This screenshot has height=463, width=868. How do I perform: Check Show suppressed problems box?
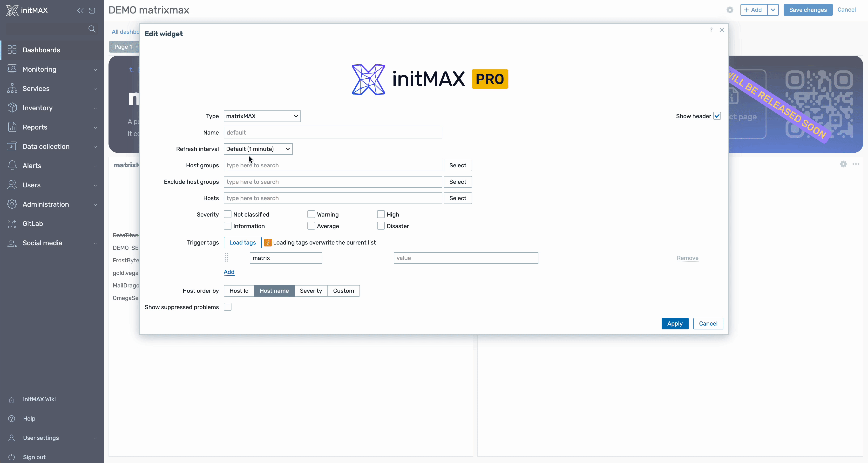227,307
